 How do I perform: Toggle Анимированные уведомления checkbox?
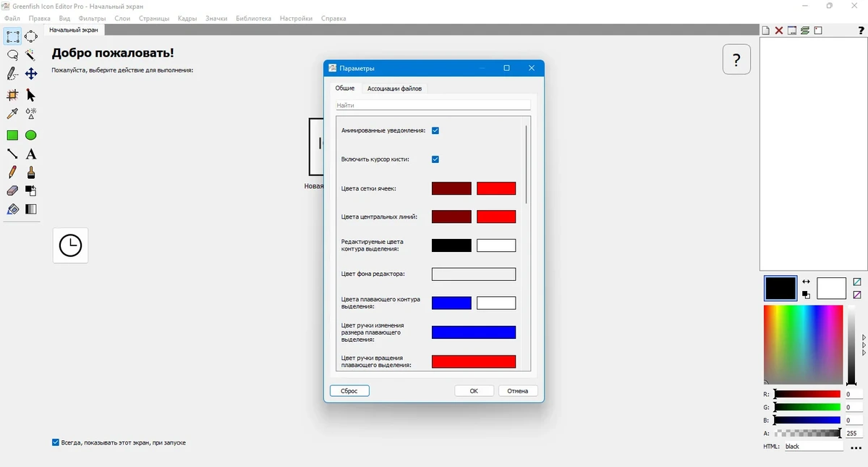point(435,130)
